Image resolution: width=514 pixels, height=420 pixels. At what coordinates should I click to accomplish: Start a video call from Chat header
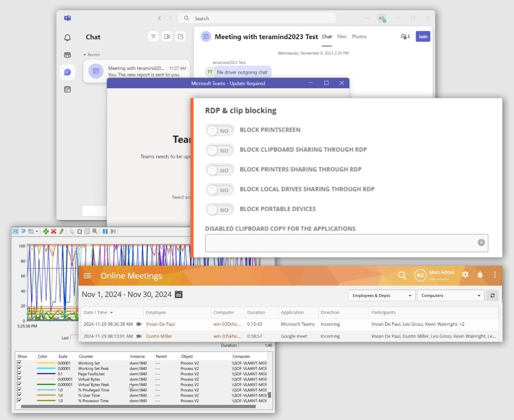(167, 36)
